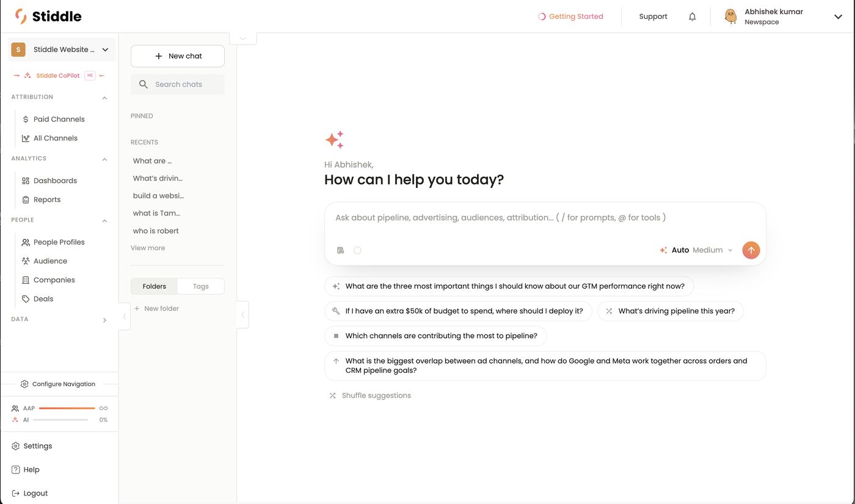Click the Help question mark icon
The height and width of the screenshot is (504, 855).
coord(16,470)
